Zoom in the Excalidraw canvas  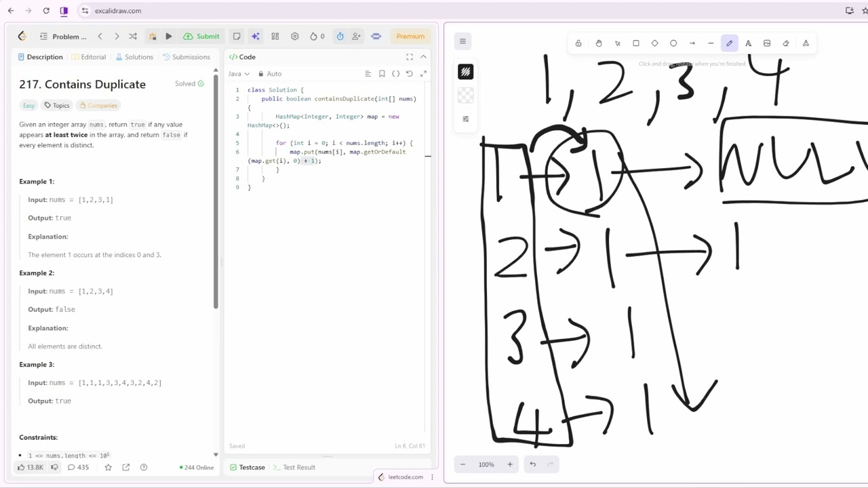510,464
